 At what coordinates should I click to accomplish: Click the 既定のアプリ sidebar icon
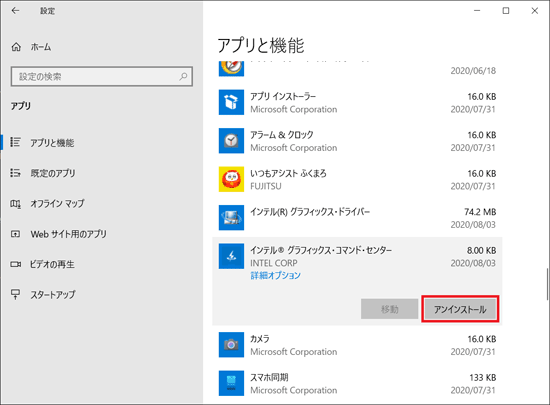pos(15,173)
